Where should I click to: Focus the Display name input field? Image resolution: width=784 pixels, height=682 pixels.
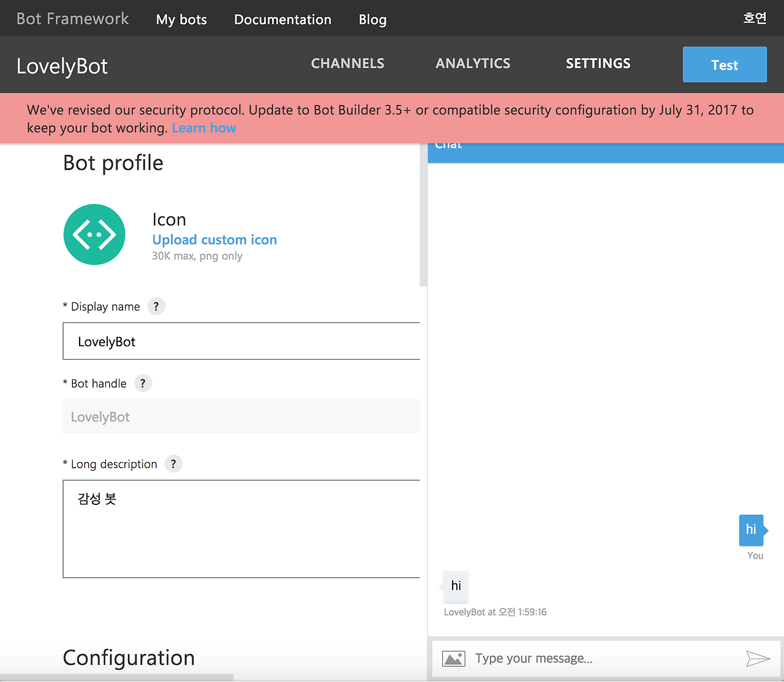tap(241, 341)
